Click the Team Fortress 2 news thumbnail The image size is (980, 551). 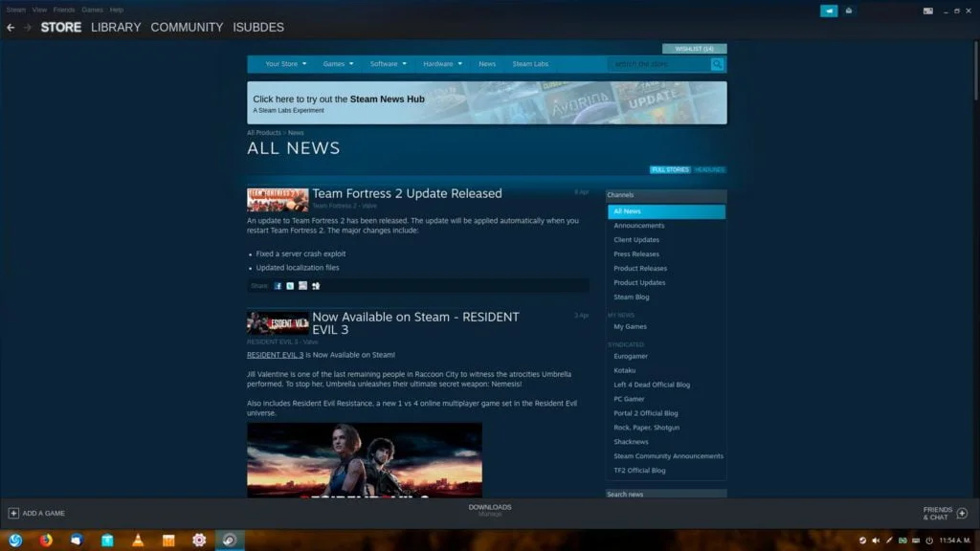pyautogui.click(x=278, y=200)
